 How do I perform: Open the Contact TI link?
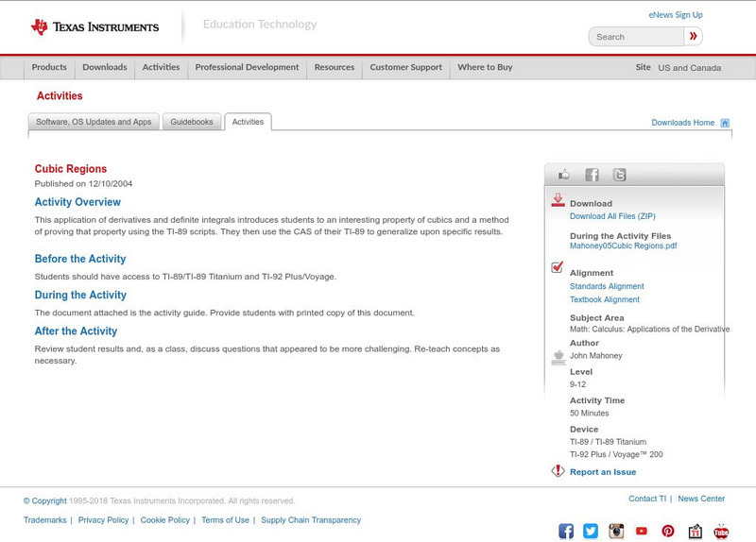[x=647, y=499]
